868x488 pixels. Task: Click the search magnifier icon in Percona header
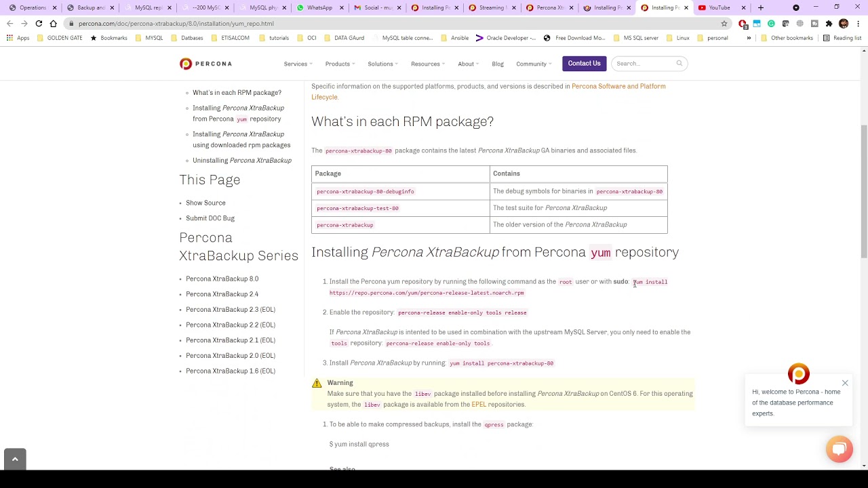coord(679,64)
